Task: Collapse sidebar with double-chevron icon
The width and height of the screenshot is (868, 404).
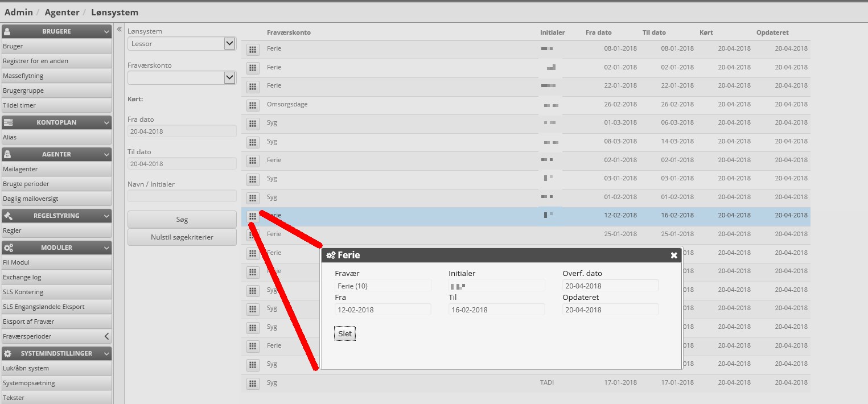Action: coord(120,30)
